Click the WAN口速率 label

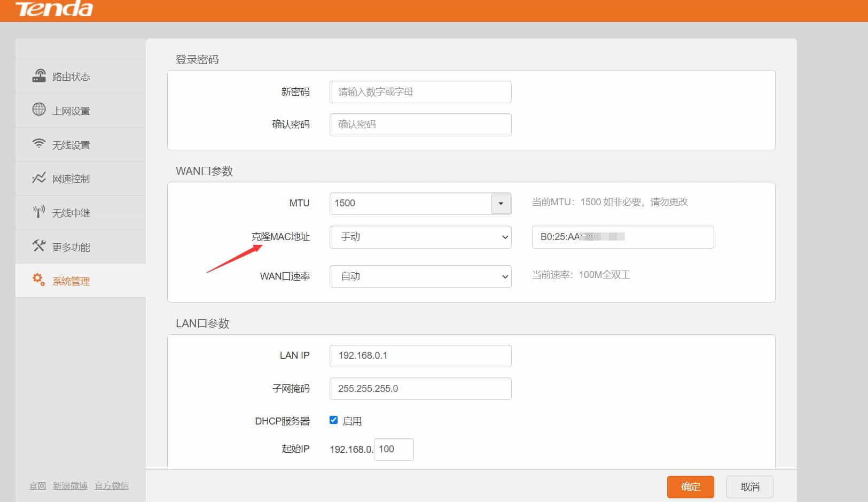285,276
